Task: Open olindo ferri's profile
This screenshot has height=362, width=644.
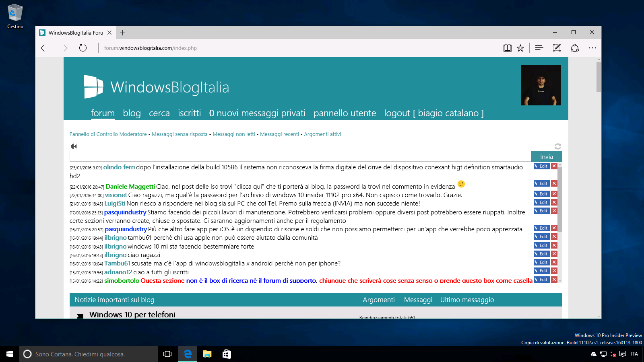Action: [119, 167]
